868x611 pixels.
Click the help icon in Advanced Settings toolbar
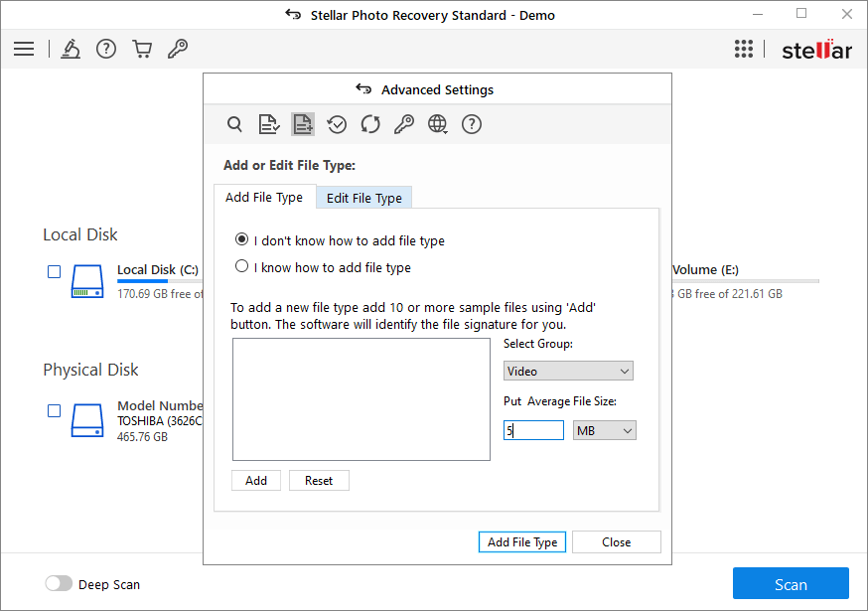472,124
